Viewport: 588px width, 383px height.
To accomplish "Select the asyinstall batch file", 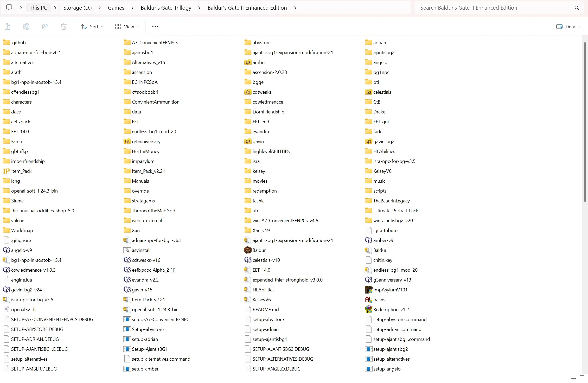I will click(x=137, y=250).
